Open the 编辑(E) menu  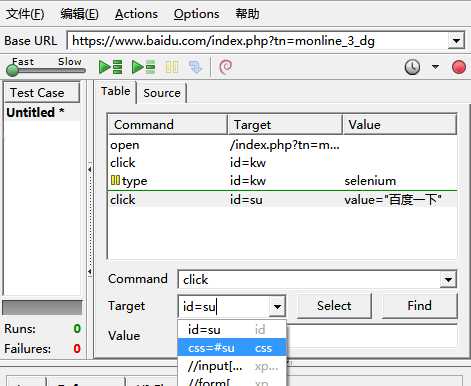point(79,14)
